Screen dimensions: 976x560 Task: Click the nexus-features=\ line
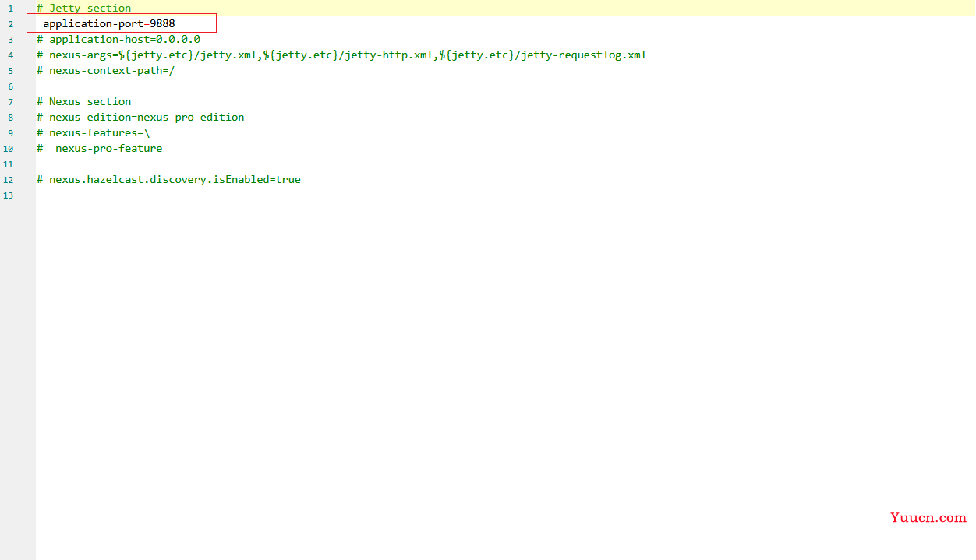pos(93,133)
